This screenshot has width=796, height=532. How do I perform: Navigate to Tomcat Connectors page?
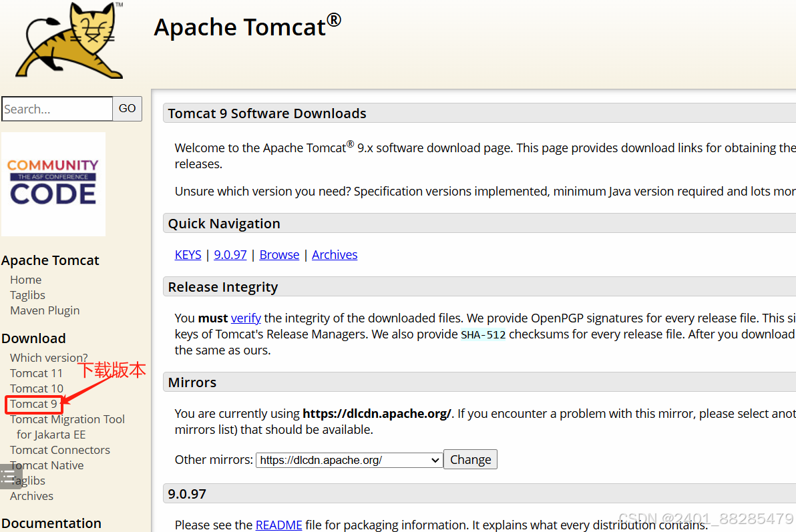point(59,449)
